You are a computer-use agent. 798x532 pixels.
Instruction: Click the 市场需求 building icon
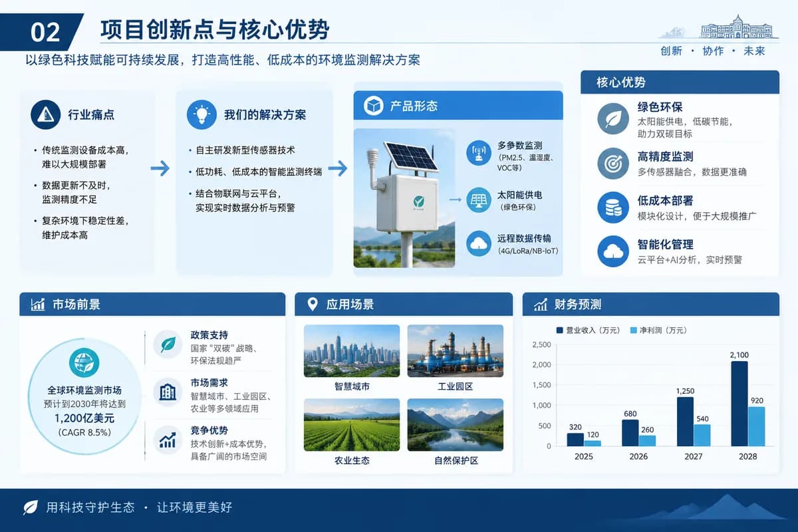168,392
